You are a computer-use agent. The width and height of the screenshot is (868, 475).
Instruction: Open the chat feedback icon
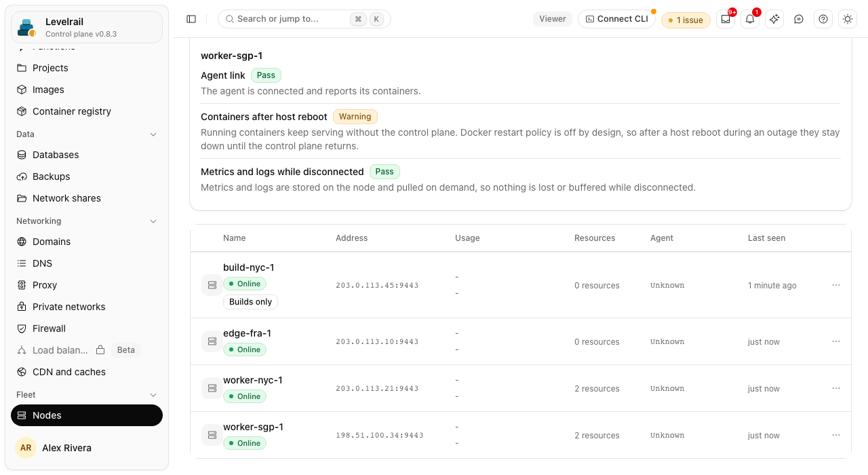[x=799, y=19]
